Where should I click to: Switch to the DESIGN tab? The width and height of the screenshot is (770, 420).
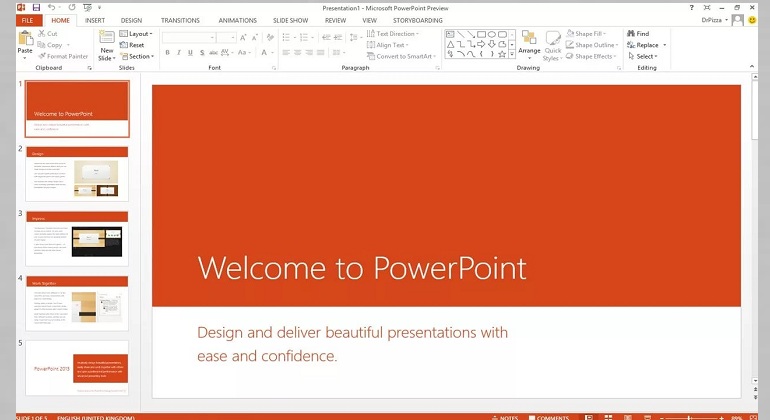pyautogui.click(x=131, y=20)
